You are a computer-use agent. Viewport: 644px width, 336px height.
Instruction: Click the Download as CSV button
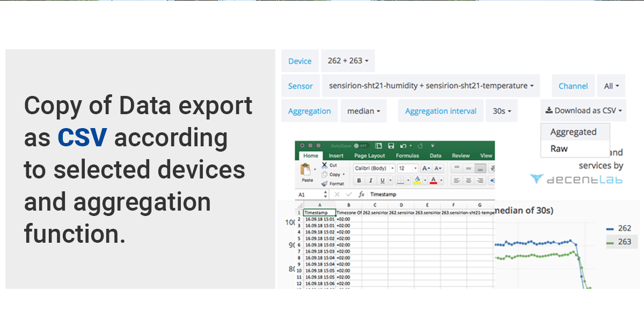pos(583,110)
